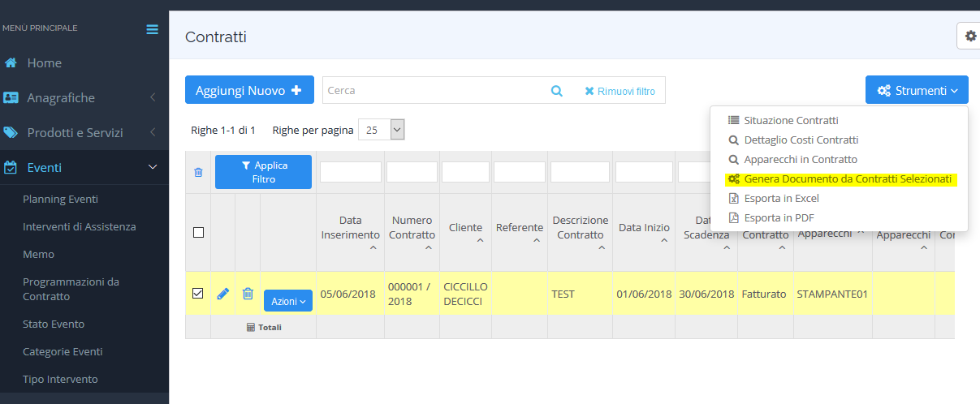Viewport: 980px width, 404px height.
Task: Focus the Data Inserimento filter field
Action: pos(350,172)
